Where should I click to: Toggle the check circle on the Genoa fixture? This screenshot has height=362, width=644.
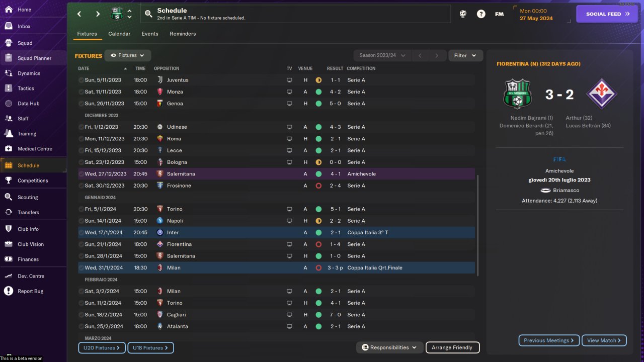(x=81, y=104)
